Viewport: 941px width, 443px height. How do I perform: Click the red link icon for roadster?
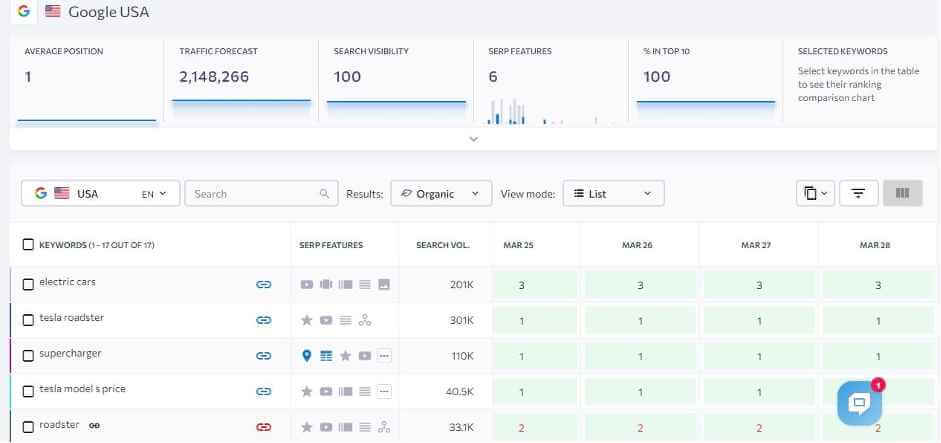(263, 427)
